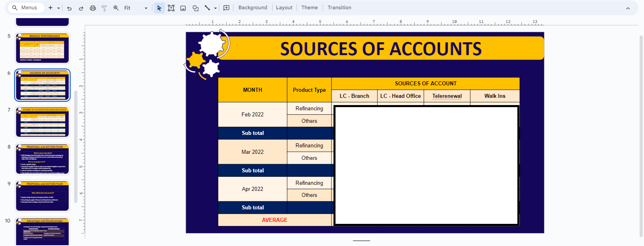
Task: Select the gears graphic on the slide
Action: click(x=207, y=54)
